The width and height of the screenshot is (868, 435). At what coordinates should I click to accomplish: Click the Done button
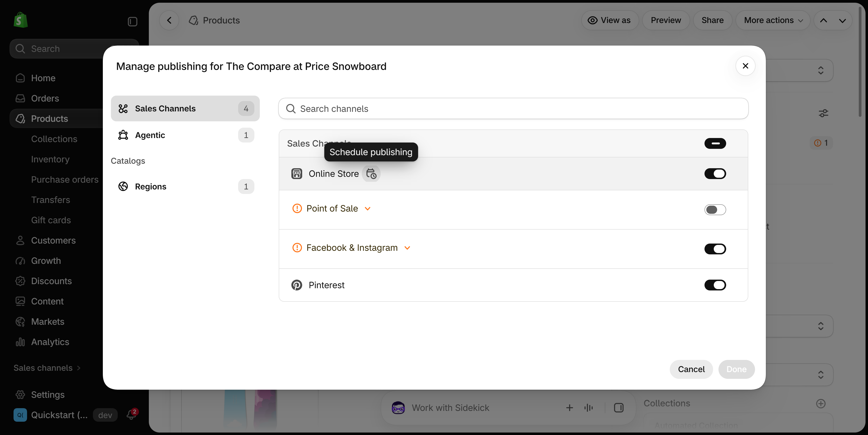[x=736, y=369]
